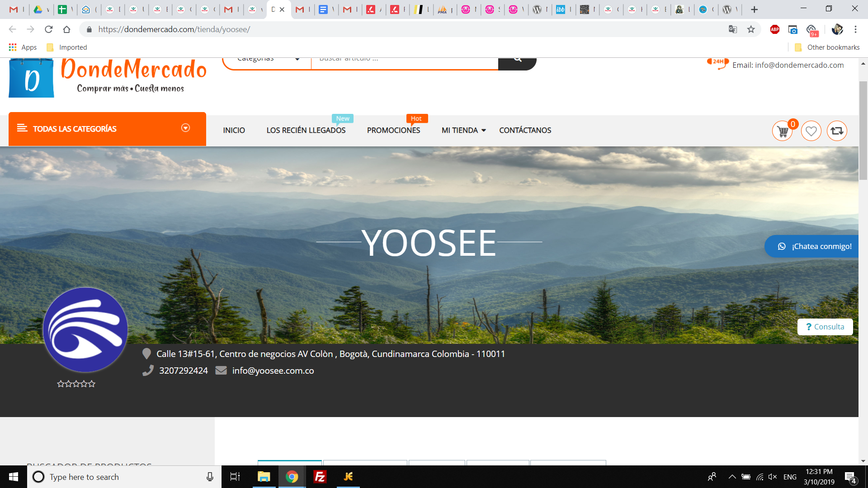Click the muted volume tray icon

(773, 477)
